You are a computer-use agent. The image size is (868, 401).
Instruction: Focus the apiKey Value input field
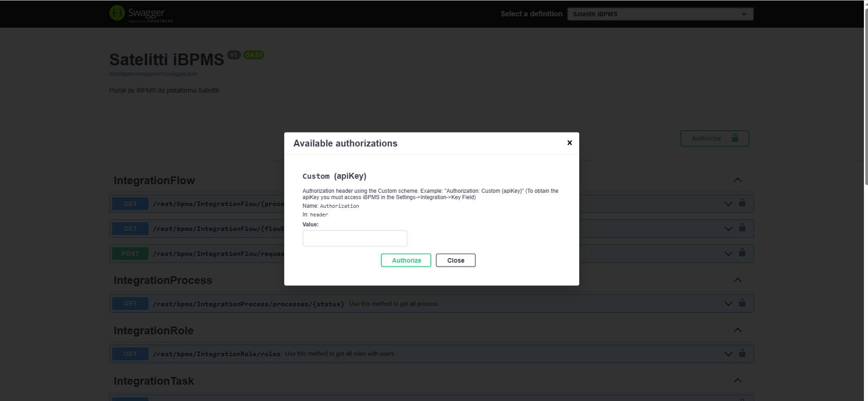point(355,239)
